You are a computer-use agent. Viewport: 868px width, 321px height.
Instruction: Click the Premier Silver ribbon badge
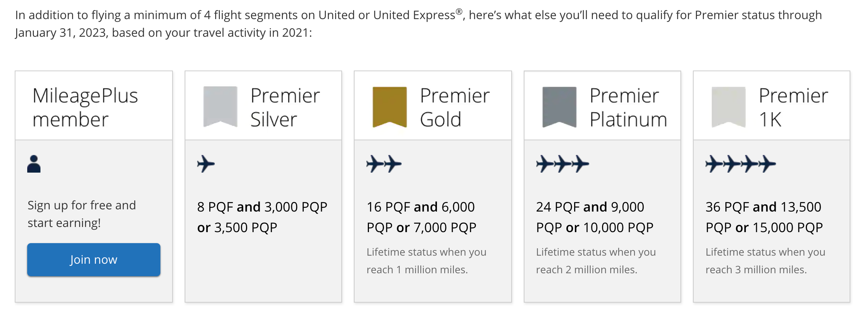click(220, 107)
